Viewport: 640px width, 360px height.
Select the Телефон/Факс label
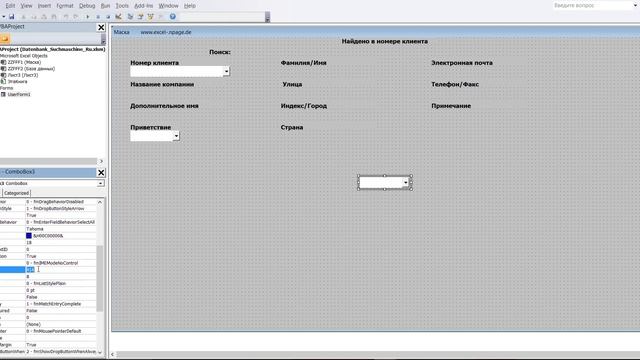455,84
